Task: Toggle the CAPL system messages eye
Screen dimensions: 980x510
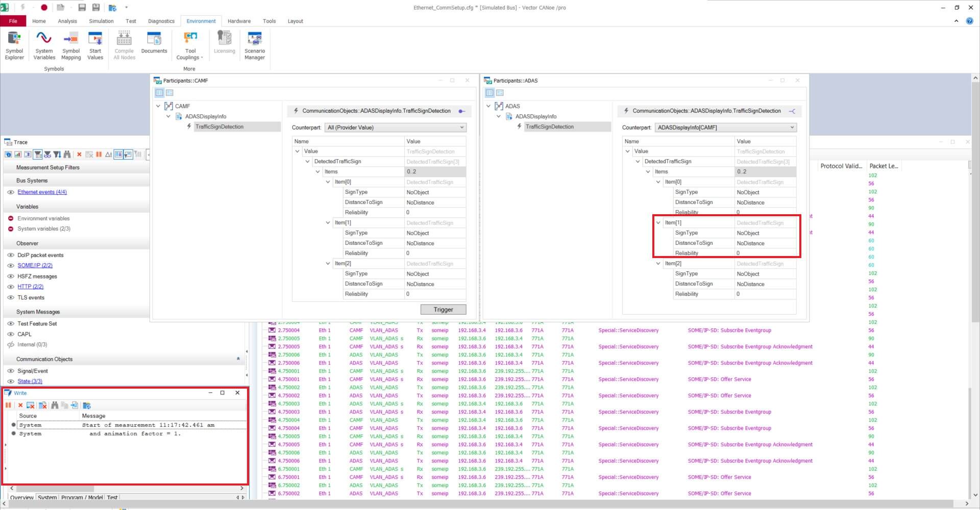Action: [x=11, y=335]
